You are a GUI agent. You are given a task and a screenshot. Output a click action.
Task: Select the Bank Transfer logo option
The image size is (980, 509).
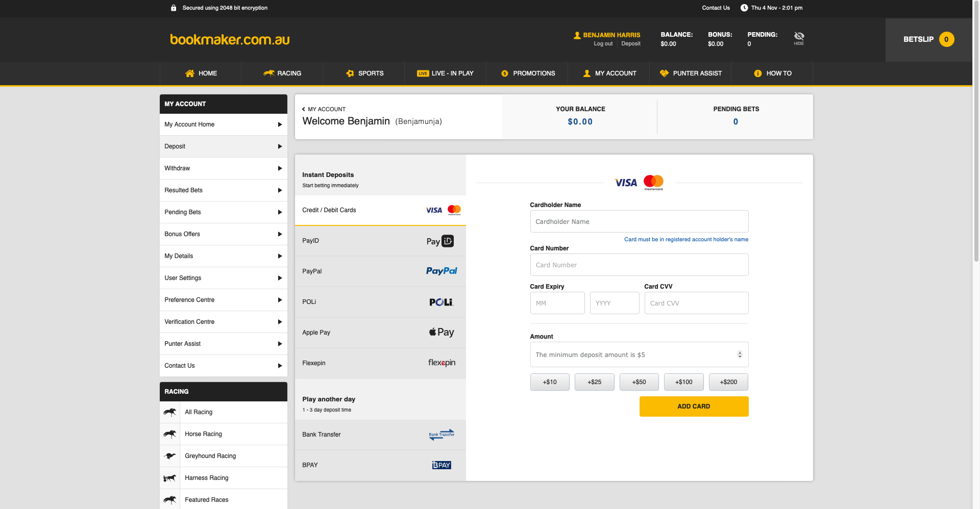tap(442, 435)
